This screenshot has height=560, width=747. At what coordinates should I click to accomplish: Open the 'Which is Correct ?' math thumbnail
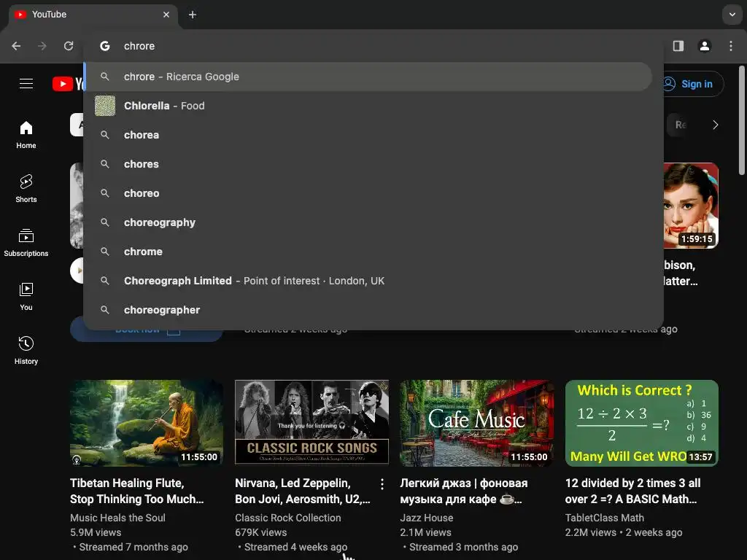click(x=642, y=423)
